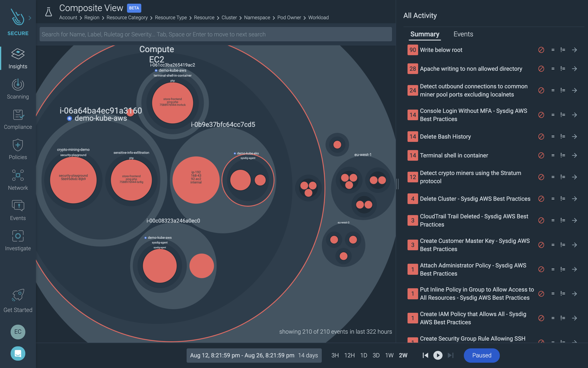Click the panel resize handle beside All Activity
588x368 pixels.
(x=398, y=184)
